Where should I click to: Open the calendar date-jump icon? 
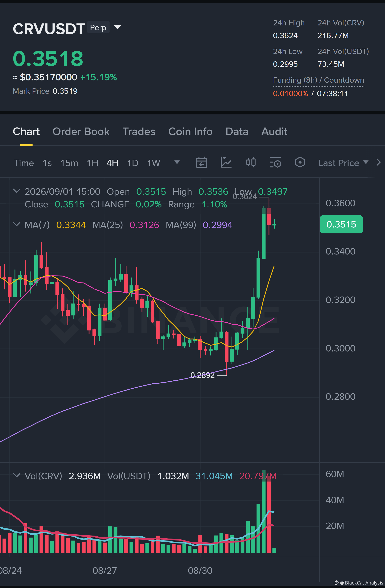(201, 162)
